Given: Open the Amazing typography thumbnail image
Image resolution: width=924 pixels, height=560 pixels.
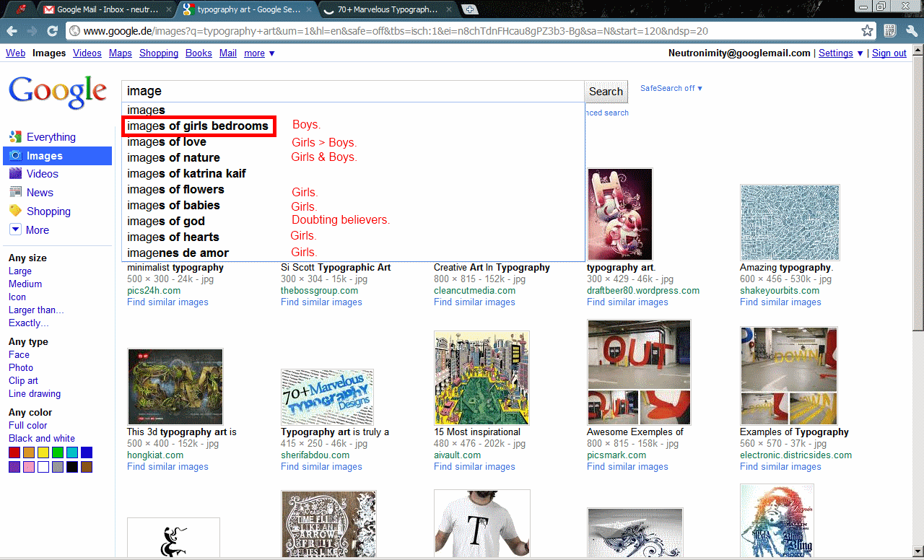Looking at the screenshot, I should (x=789, y=222).
